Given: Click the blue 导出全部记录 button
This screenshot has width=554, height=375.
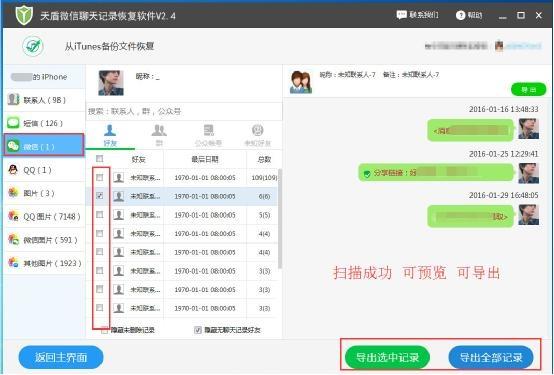Looking at the screenshot, I should 491,357.
